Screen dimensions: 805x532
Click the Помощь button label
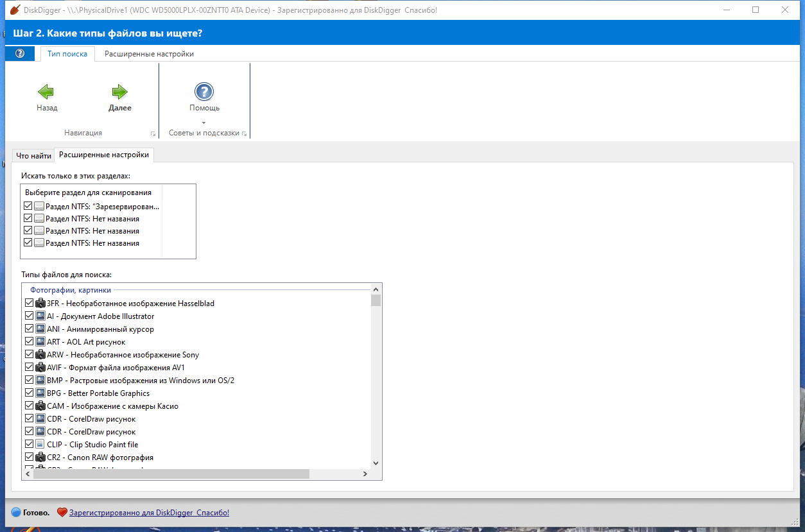(x=204, y=108)
